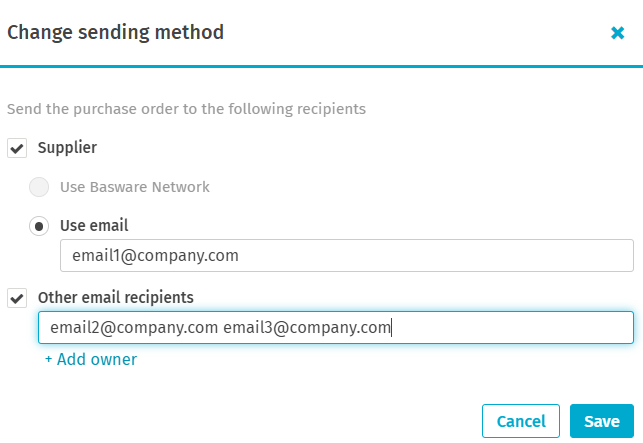This screenshot has height=443, width=643.
Task: Click the Add owner link
Action: tap(91, 359)
